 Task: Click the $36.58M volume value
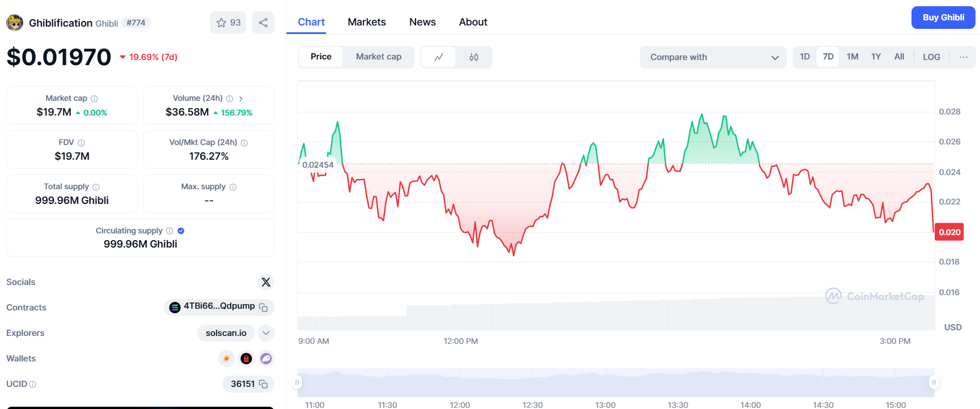[x=187, y=112]
